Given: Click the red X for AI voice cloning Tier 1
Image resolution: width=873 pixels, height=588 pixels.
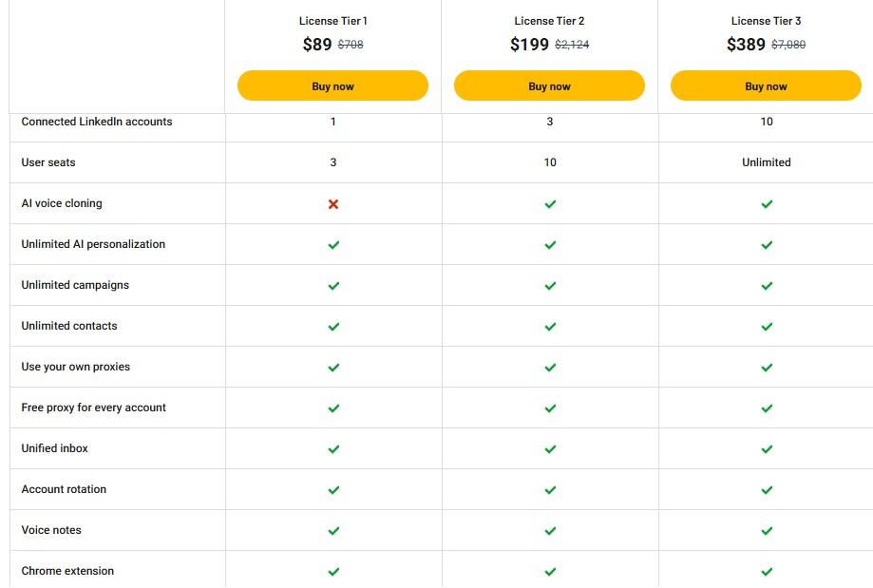Looking at the screenshot, I should pyautogui.click(x=332, y=203).
